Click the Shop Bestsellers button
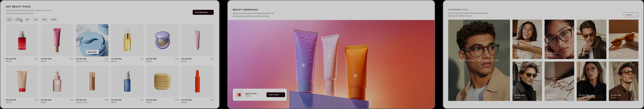 pos(203,12)
